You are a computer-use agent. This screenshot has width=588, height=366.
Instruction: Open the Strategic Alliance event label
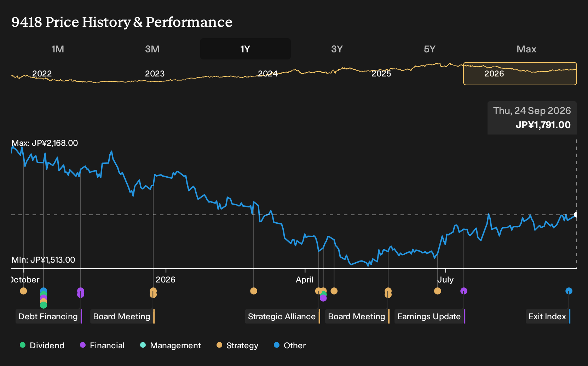click(282, 316)
